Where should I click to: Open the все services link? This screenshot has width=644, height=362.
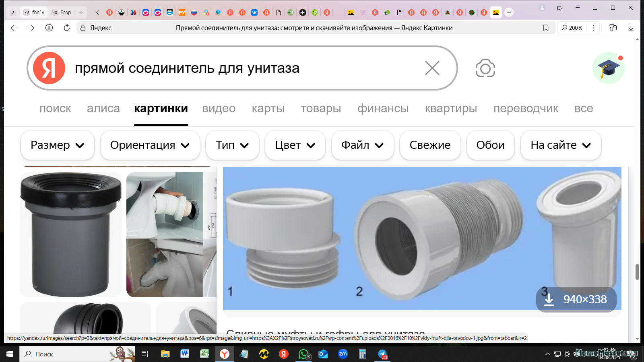click(584, 108)
